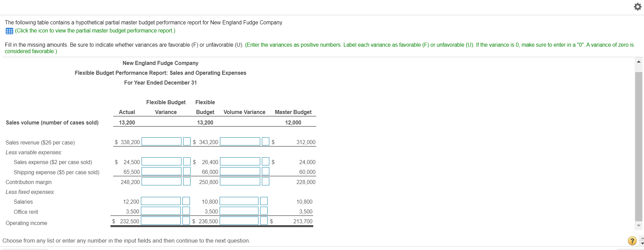Click Contribution margin volume variance input field
Image resolution: width=644 pixels, height=250 pixels.
pos(240,181)
